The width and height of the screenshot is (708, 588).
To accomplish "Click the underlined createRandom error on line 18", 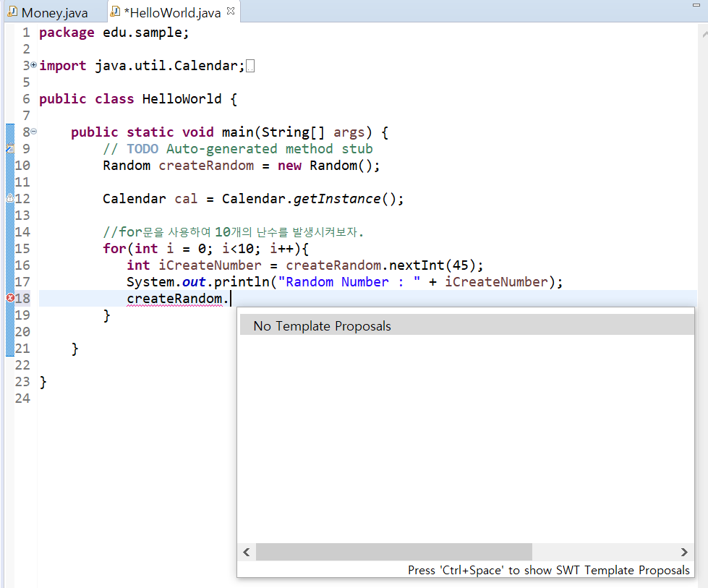I will click(174, 299).
